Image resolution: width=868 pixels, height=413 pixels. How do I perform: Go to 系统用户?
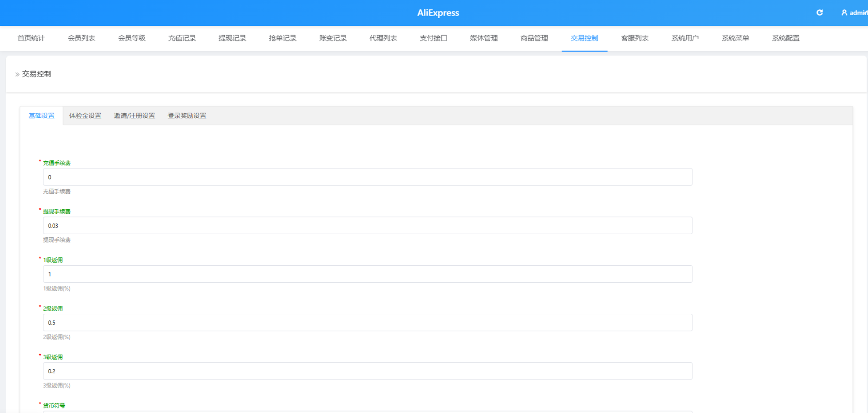(x=685, y=38)
